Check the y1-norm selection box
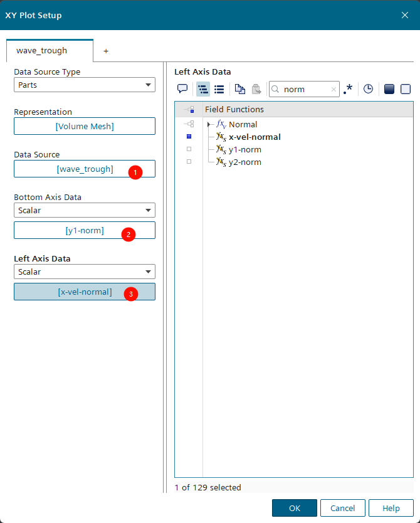420x523 pixels. (x=189, y=149)
